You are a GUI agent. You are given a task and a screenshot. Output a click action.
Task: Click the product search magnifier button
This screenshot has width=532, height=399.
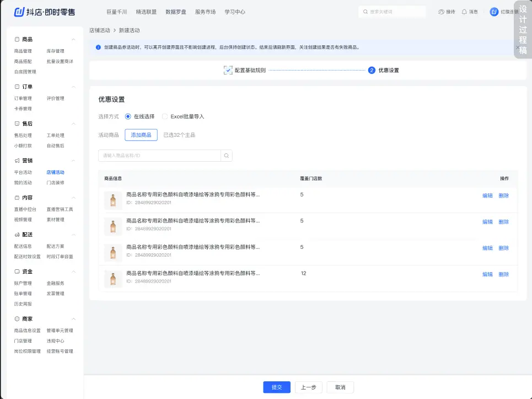point(226,156)
